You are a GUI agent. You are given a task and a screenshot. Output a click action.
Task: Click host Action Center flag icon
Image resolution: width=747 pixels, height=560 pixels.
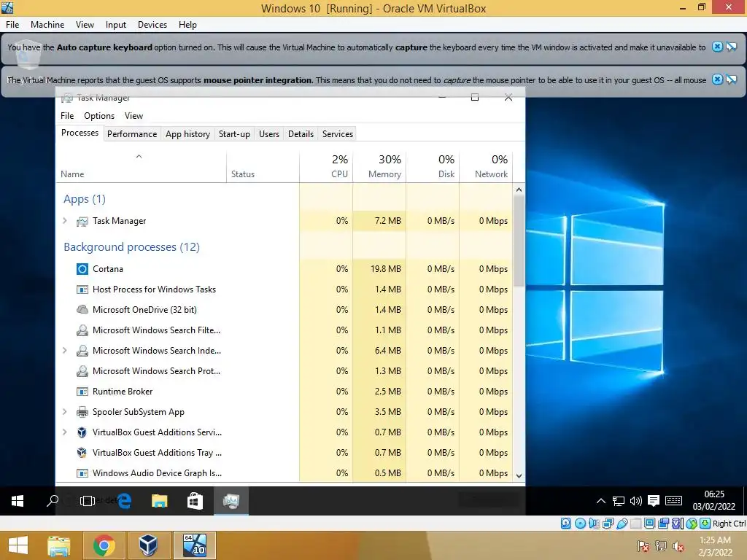(643, 547)
